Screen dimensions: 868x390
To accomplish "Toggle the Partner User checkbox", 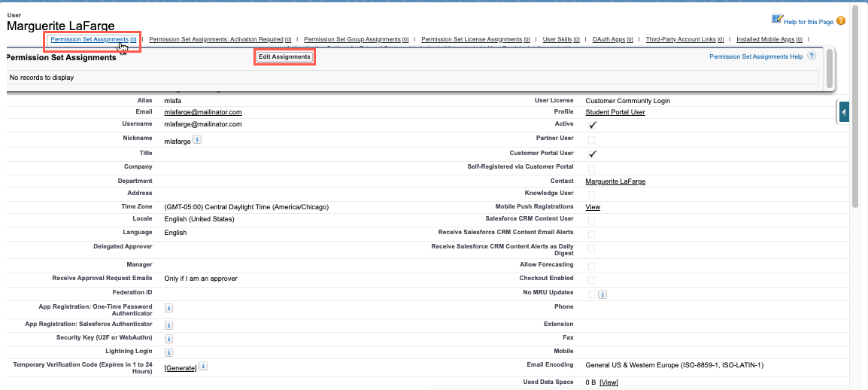I will point(592,139).
